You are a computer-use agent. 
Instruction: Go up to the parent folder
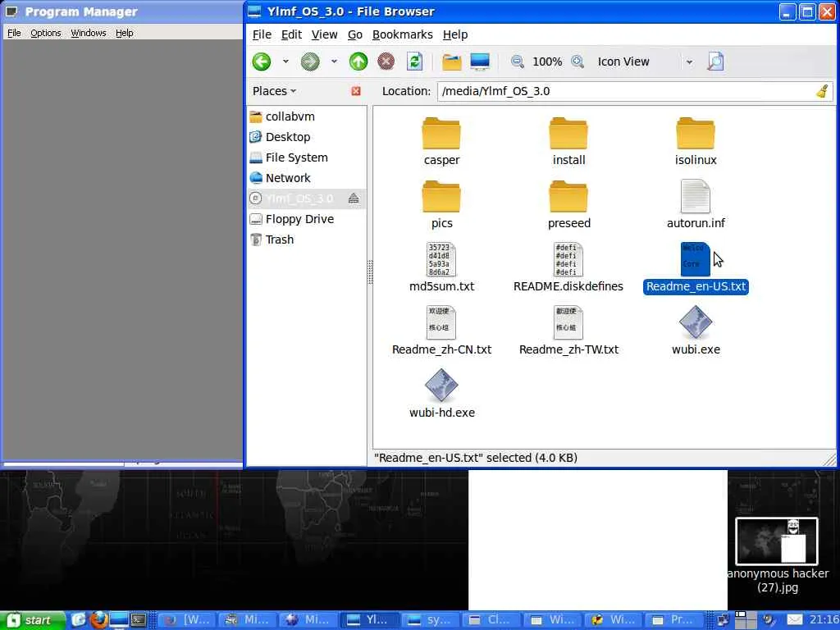click(x=358, y=62)
